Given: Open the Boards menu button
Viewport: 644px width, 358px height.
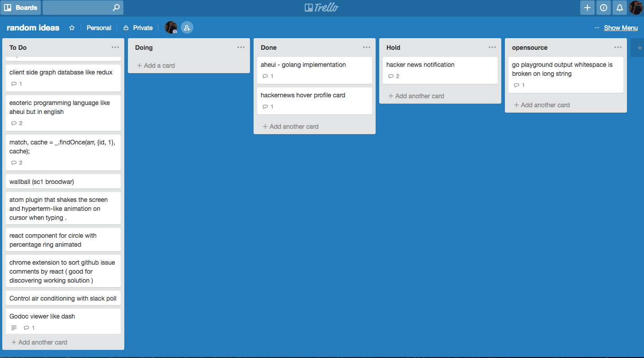Looking at the screenshot, I should 21,8.
